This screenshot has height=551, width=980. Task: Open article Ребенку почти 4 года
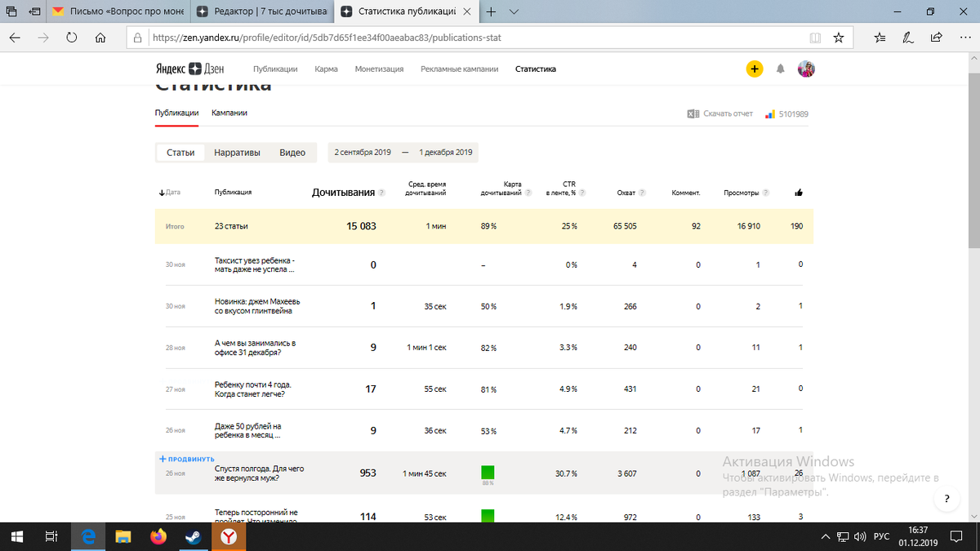click(253, 389)
